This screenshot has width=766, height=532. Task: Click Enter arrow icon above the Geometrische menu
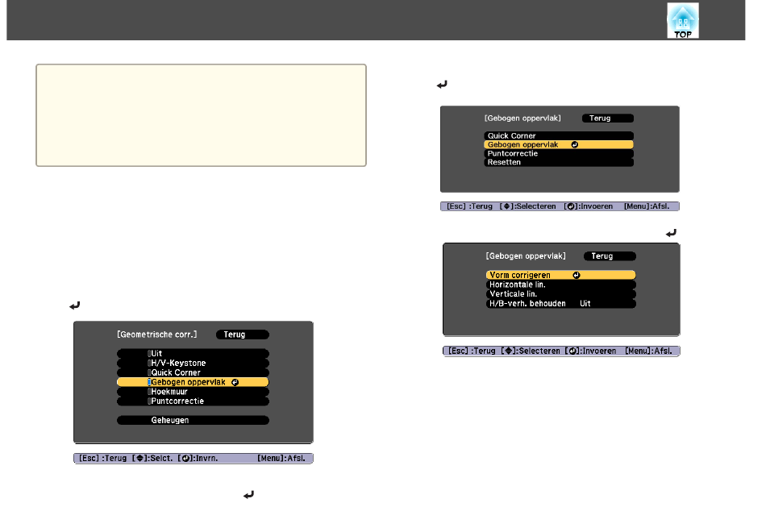(x=75, y=306)
